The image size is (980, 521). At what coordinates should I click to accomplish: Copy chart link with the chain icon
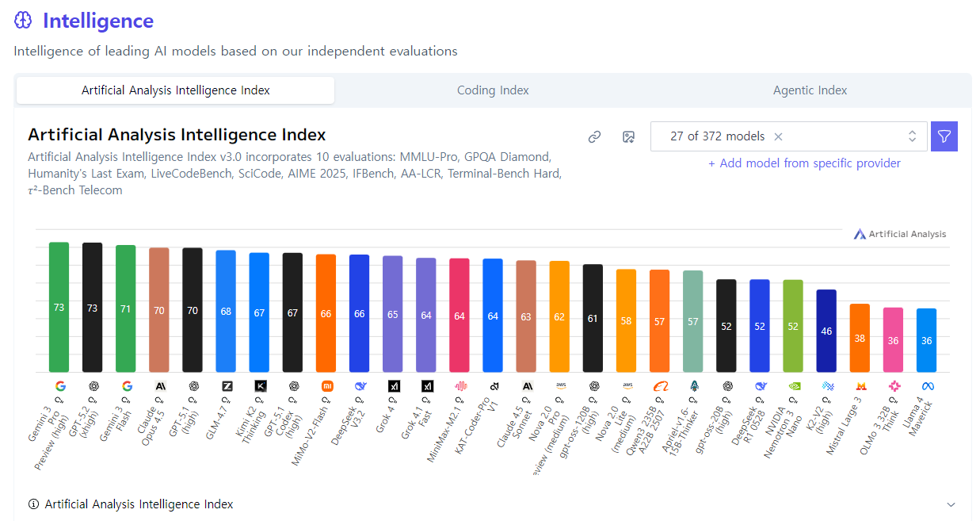point(595,136)
